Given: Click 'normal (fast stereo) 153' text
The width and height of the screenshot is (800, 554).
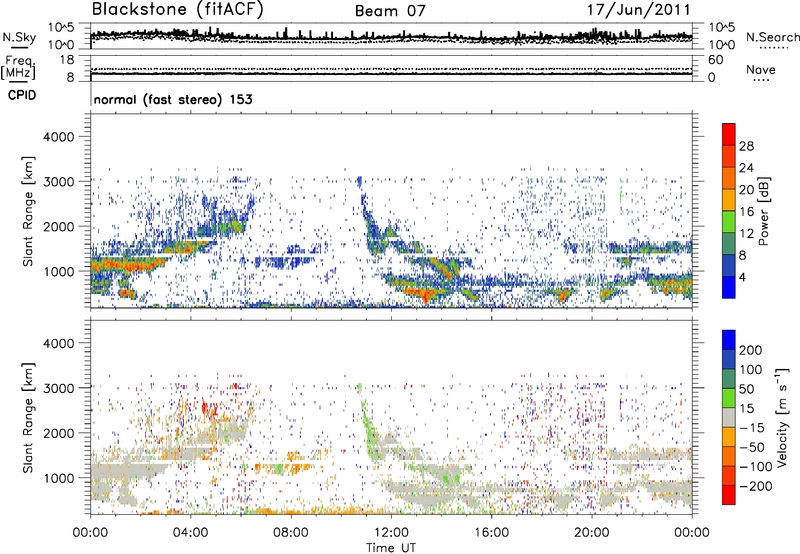Looking at the screenshot, I should tap(173, 99).
